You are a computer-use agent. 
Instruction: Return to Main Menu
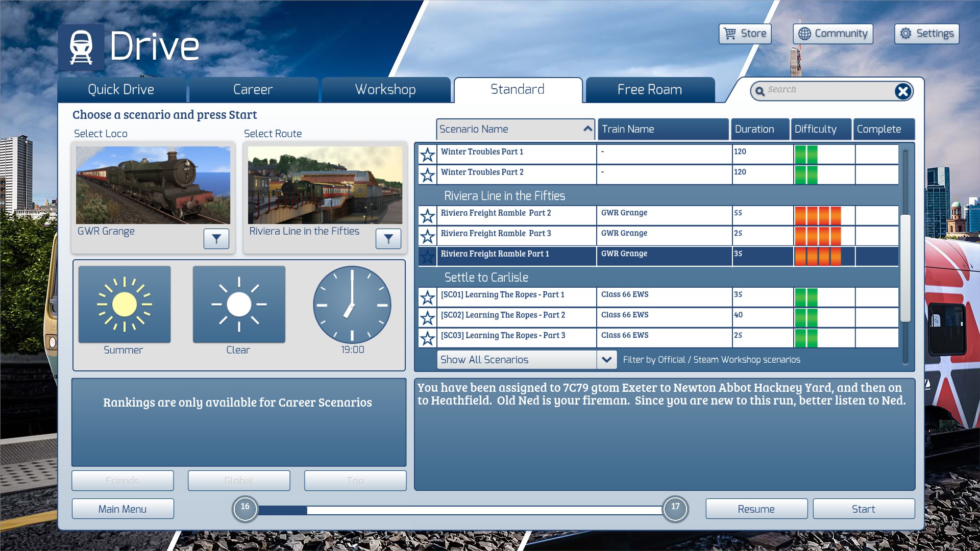coord(122,509)
